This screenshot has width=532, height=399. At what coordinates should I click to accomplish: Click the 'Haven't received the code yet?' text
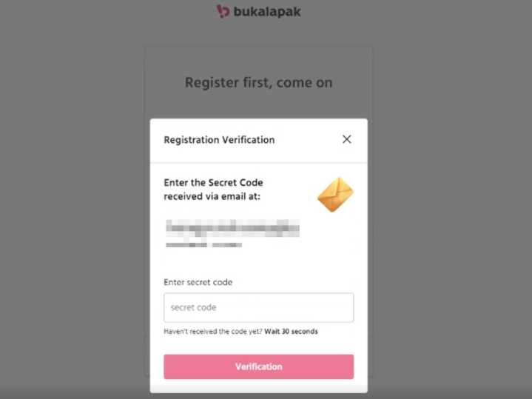click(x=212, y=332)
